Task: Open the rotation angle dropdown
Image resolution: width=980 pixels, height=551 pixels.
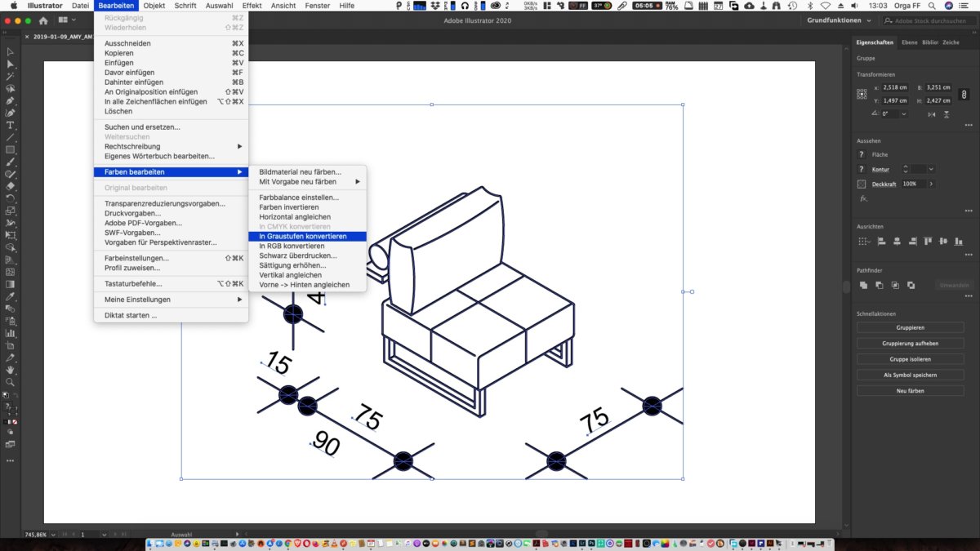Action: point(903,114)
